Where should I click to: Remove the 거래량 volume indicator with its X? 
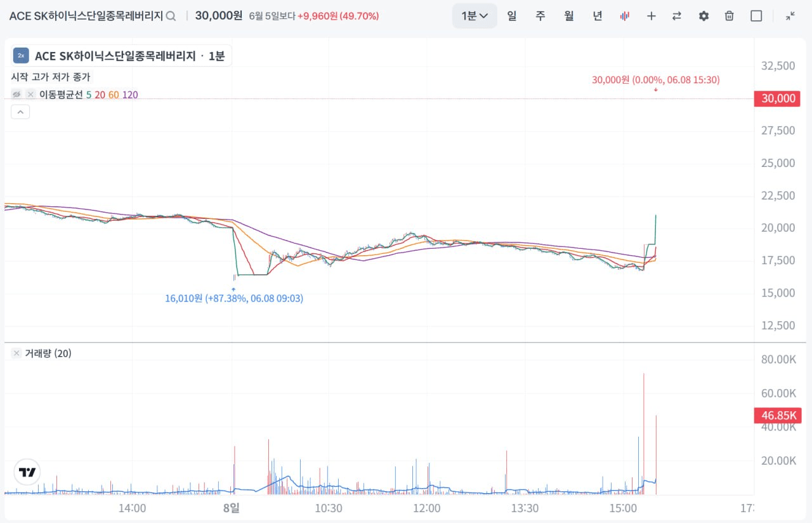point(16,353)
